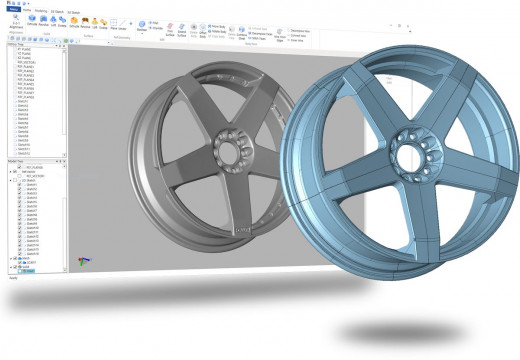The image size is (520, 360).
Task: Click the Wire from Edge tool
Action: point(280,35)
